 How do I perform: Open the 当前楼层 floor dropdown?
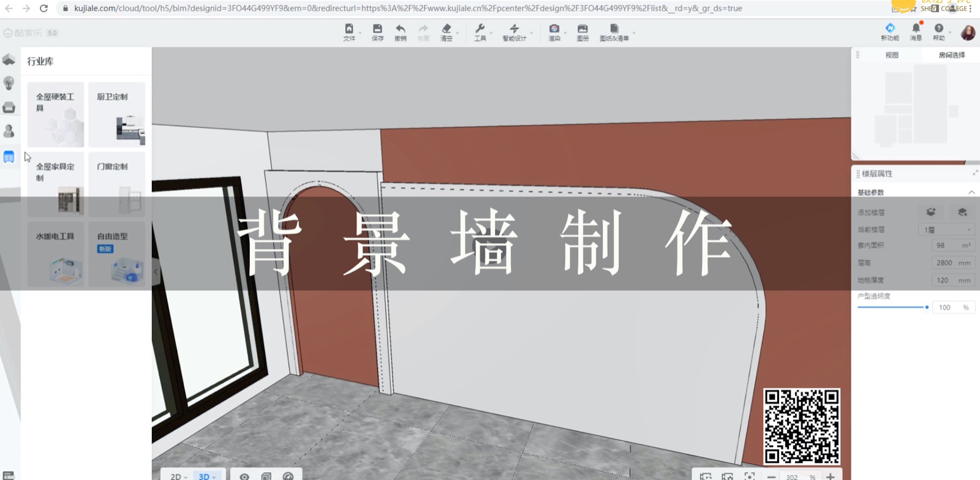pyautogui.click(x=948, y=230)
